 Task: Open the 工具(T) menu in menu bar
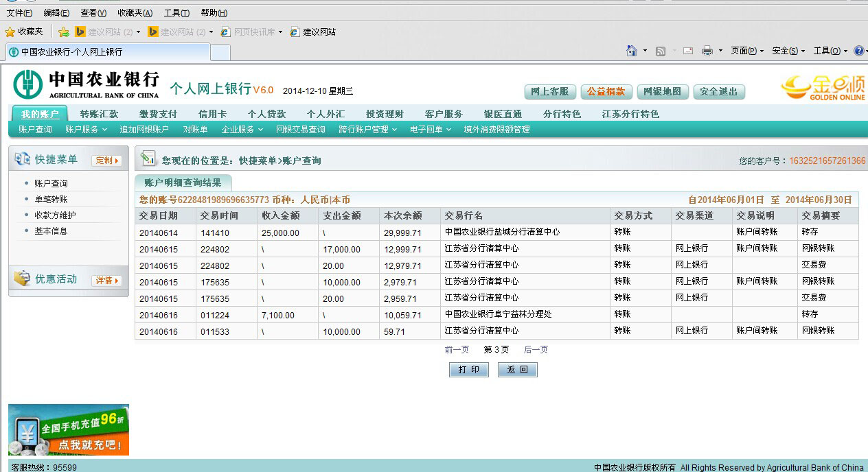coord(176,13)
